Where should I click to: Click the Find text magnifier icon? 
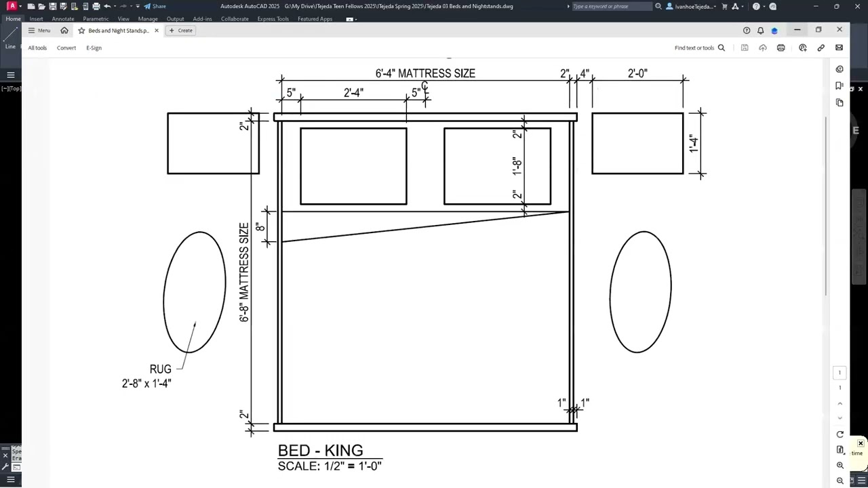click(722, 48)
